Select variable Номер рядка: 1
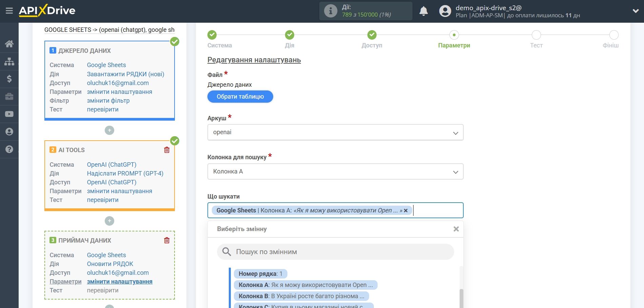Screen dimensions: 644x308 [260, 274]
